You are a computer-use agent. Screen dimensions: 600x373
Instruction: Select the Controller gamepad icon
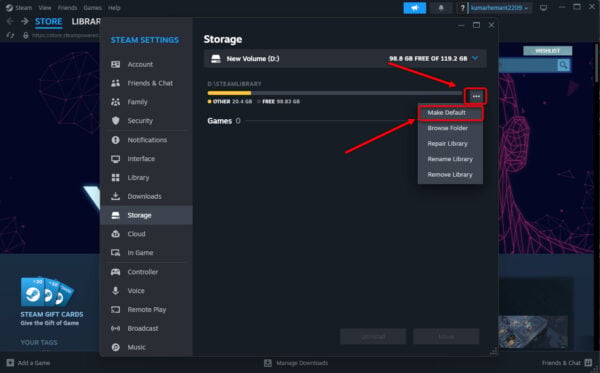pos(116,272)
